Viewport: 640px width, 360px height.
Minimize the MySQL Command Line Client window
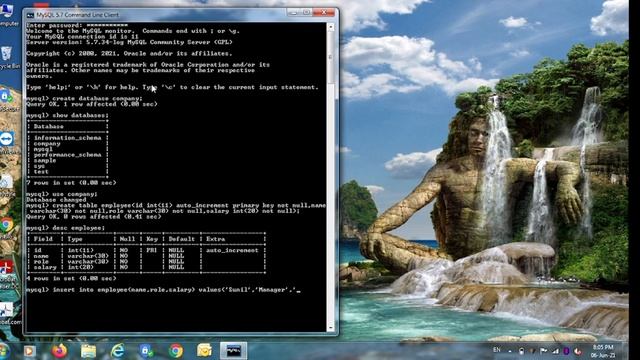292,13
